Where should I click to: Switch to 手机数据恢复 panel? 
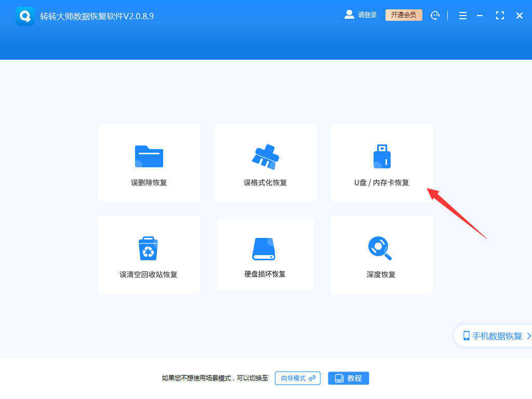[494, 335]
